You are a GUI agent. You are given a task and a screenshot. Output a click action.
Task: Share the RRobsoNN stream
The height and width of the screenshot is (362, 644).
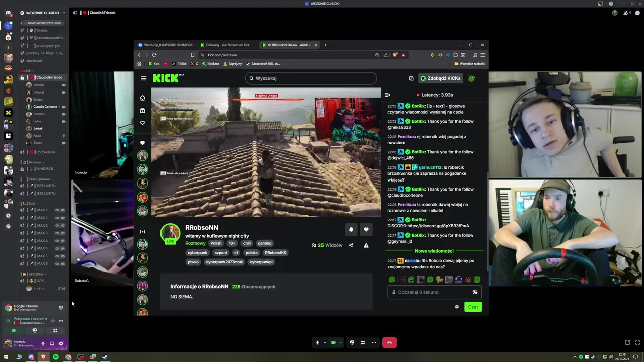click(x=351, y=245)
